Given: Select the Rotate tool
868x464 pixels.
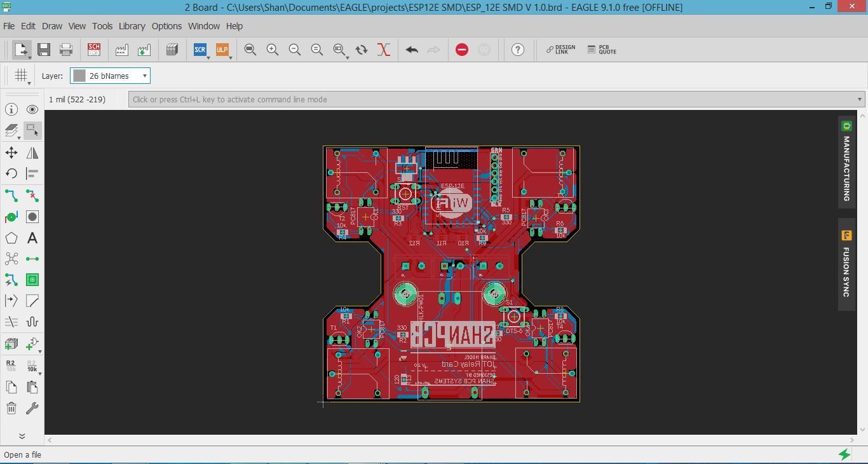Looking at the screenshot, I should (11, 174).
